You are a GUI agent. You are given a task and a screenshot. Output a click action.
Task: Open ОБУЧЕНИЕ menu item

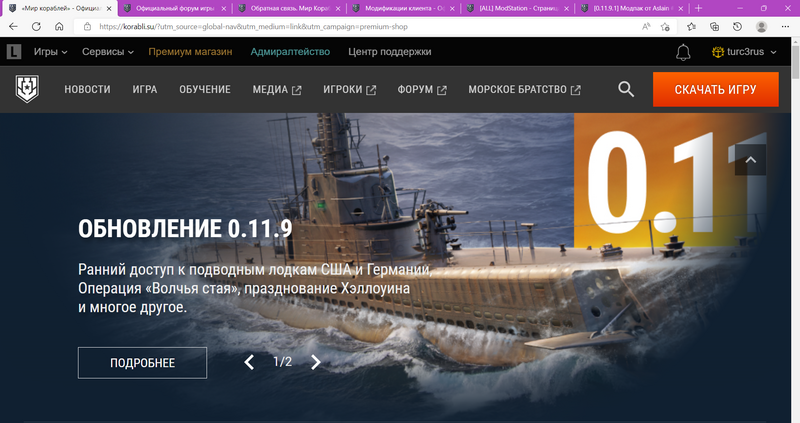pyautogui.click(x=205, y=89)
